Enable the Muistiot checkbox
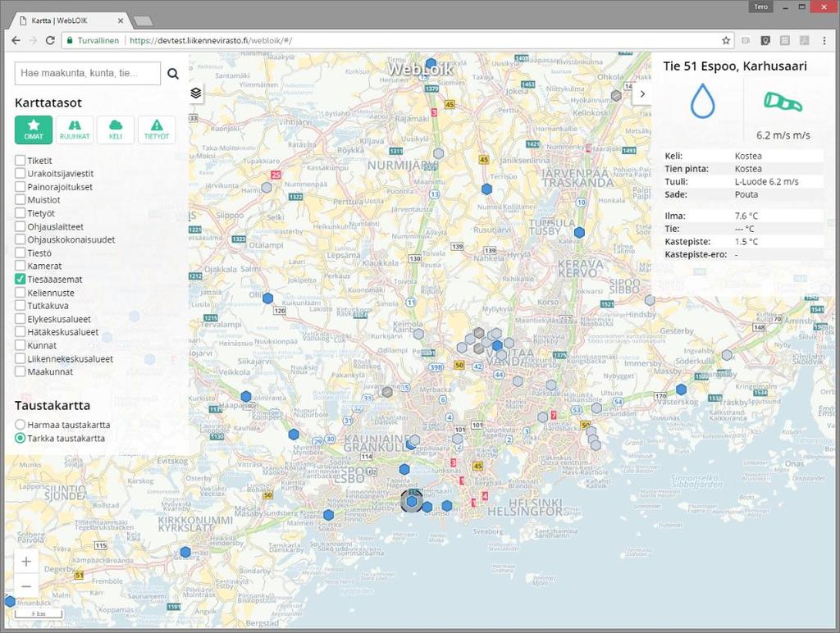 pos(21,199)
